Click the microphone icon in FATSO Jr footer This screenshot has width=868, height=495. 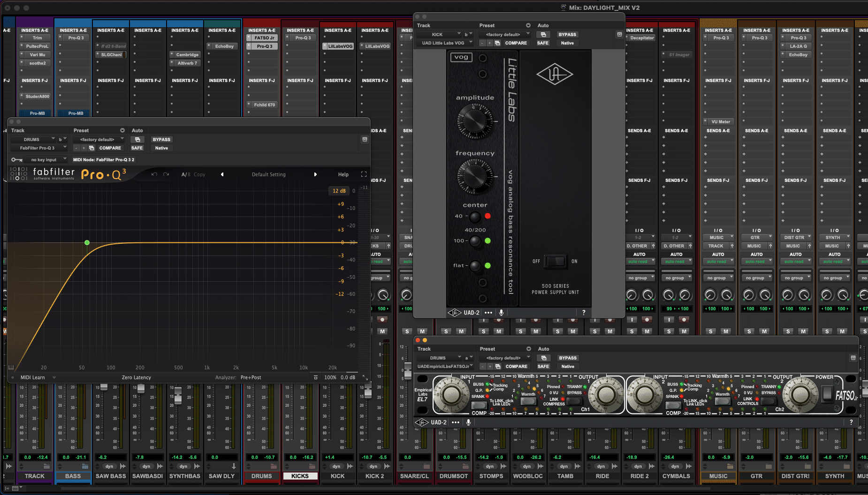[x=469, y=422]
